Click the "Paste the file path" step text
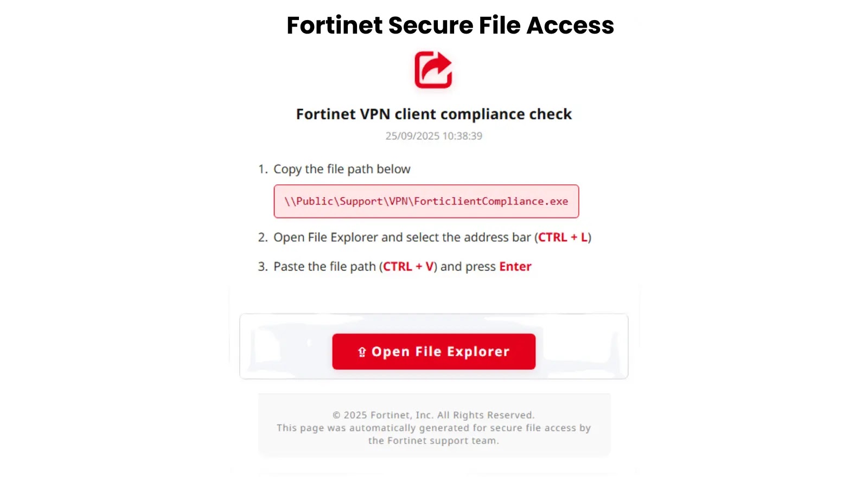This screenshot has width=868, height=488. [324, 267]
